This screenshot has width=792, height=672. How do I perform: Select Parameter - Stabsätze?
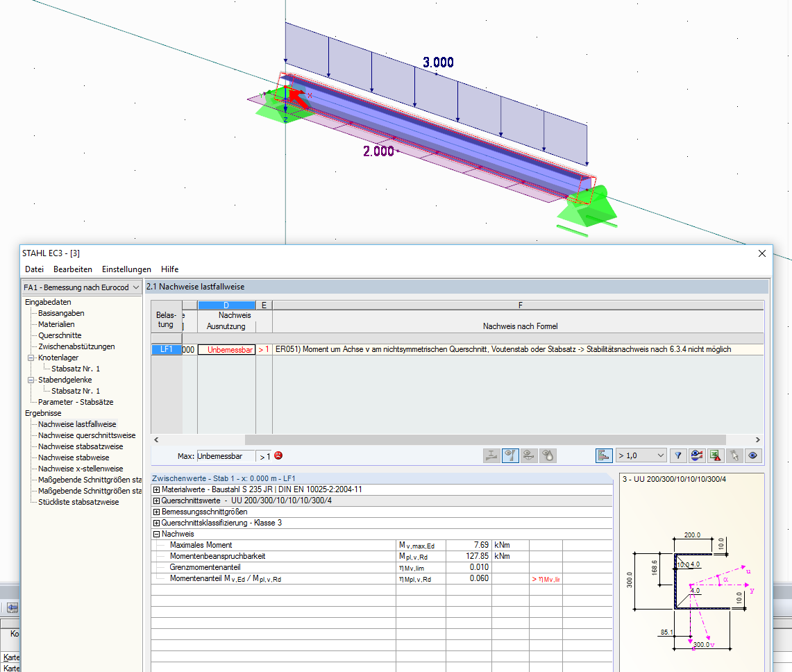[x=76, y=402]
